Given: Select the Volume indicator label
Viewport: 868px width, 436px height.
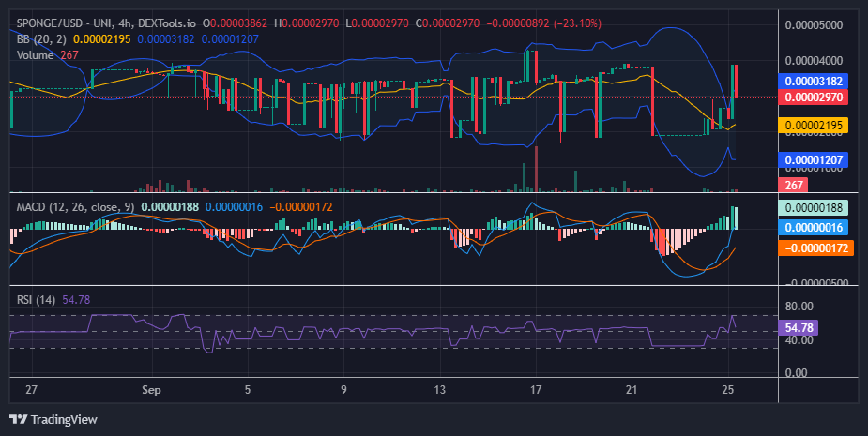Looking at the screenshot, I should pos(35,54).
